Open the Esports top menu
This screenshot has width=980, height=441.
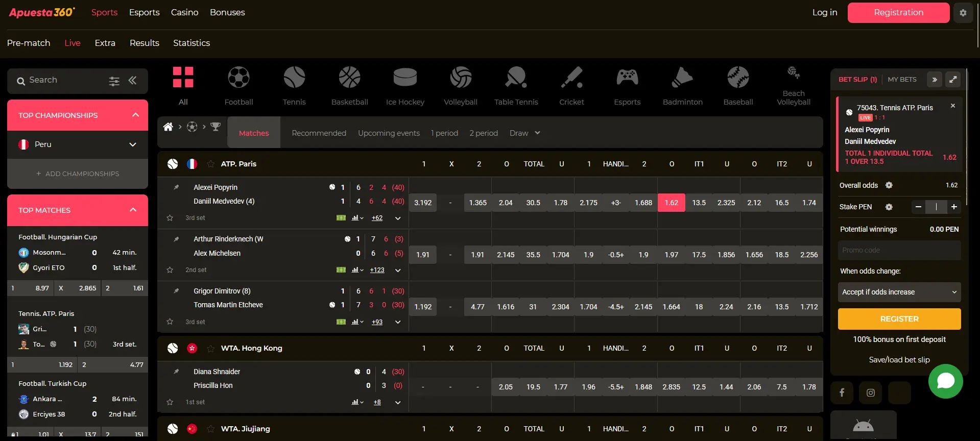[x=144, y=12]
